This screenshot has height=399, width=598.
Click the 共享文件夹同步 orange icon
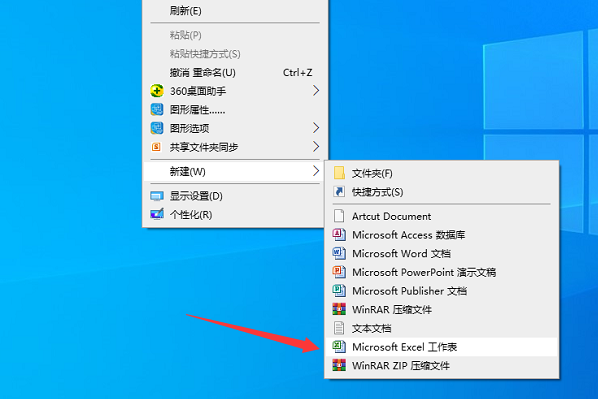156,147
